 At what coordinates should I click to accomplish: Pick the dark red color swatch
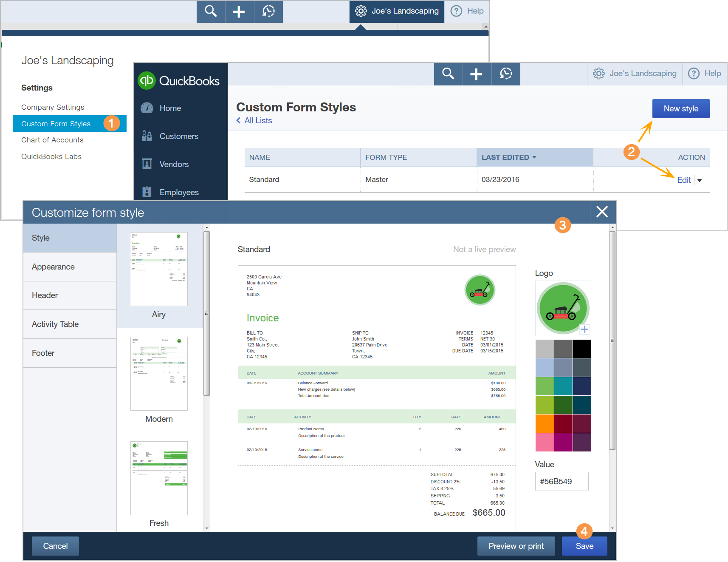coord(563,423)
